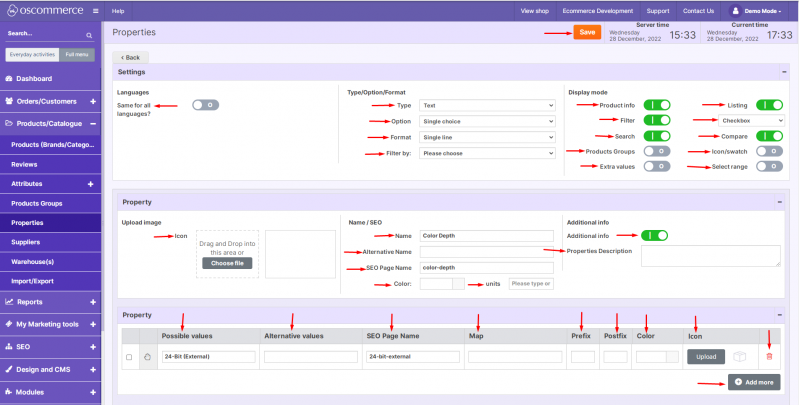Switch to the Full menu tab
Image resolution: width=799 pixels, height=405 pixels.
[76, 55]
